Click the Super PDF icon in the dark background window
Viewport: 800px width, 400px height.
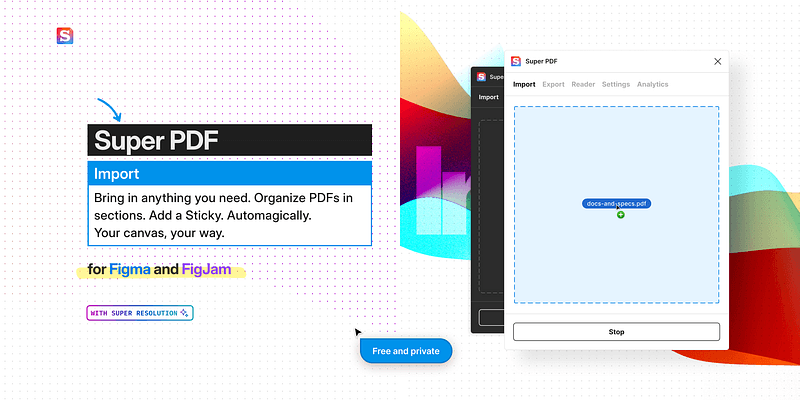[x=481, y=77]
